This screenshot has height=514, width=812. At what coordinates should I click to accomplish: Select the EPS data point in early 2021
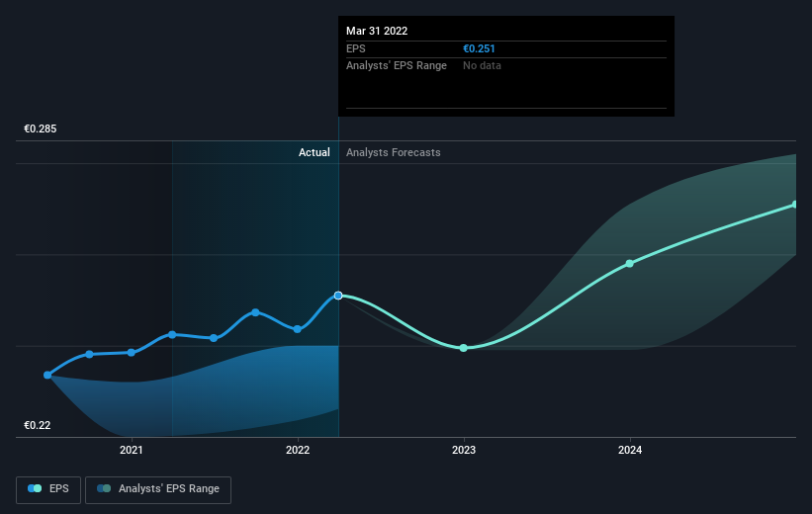point(172,335)
